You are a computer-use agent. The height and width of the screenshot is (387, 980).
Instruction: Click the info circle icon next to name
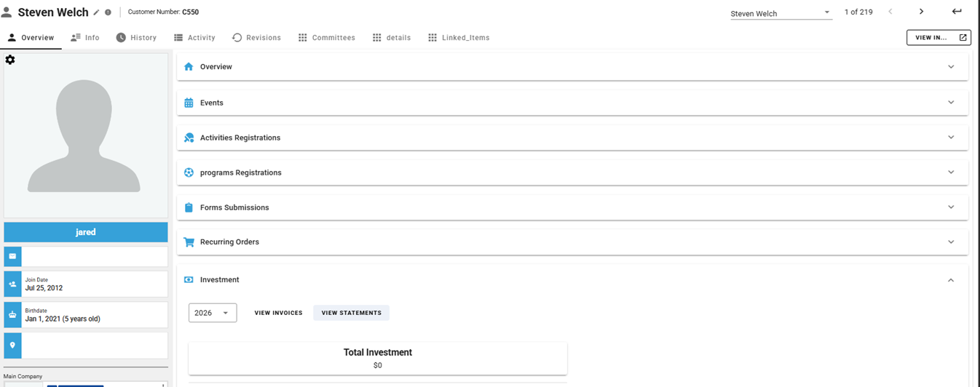click(108, 12)
